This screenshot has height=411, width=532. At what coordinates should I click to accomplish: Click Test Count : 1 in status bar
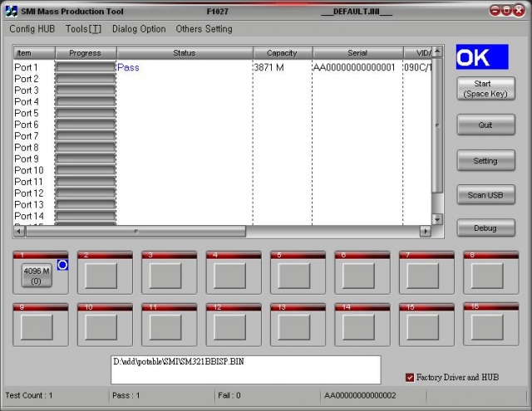pos(29,395)
